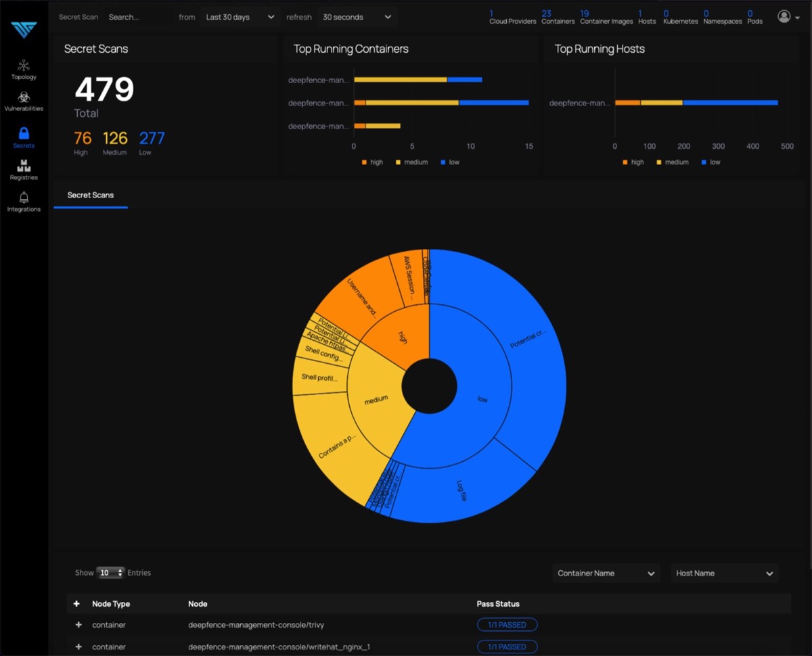Select the Secret Scans tab
Screen dimensions: 812x656
[91, 195]
